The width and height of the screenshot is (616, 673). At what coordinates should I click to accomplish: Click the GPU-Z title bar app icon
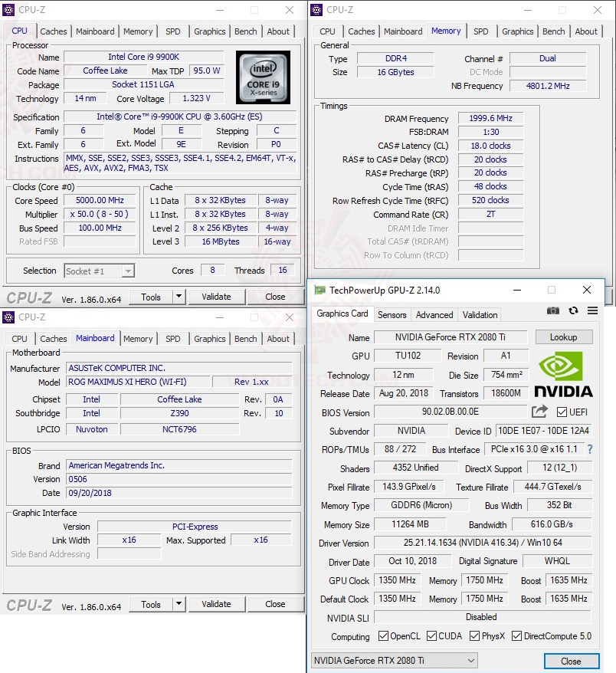[x=319, y=291]
